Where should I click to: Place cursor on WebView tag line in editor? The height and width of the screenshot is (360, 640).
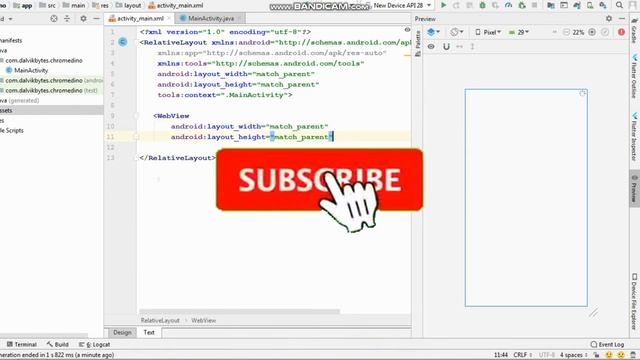coord(171,116)
